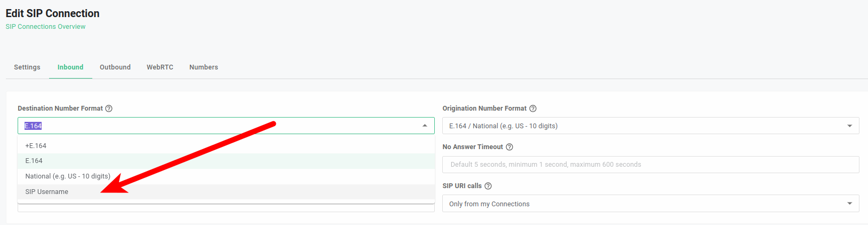Switch to the Settings tab
Image resolution: width=868 pixels, height=225 pixels.
point(27,67)
